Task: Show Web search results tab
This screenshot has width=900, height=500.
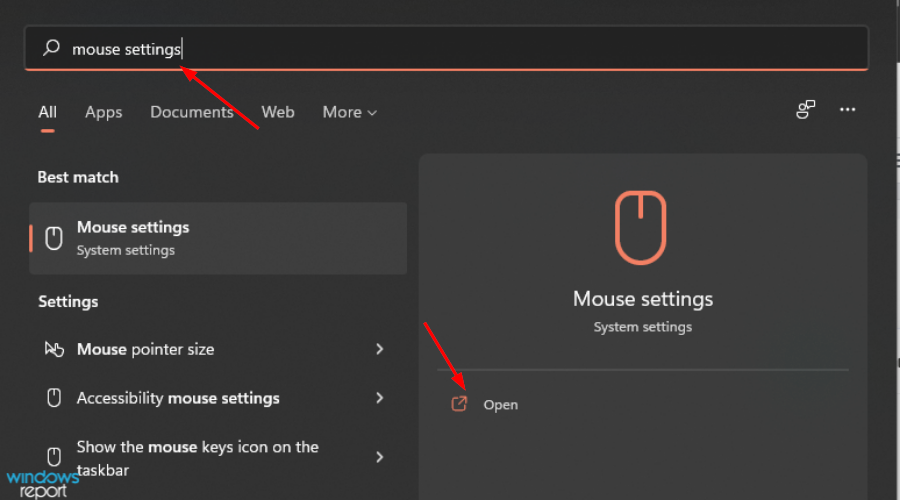Action: [278, 112]
